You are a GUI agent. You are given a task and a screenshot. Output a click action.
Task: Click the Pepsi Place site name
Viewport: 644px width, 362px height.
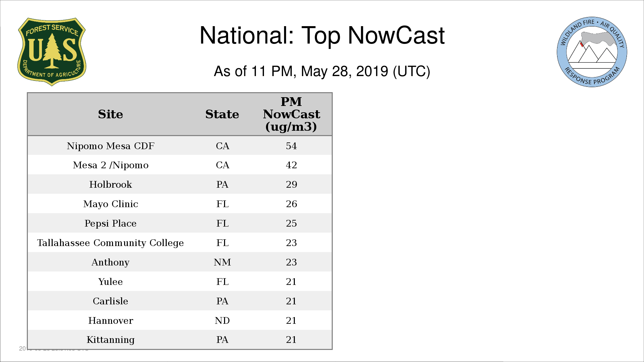tap(110, 223)
